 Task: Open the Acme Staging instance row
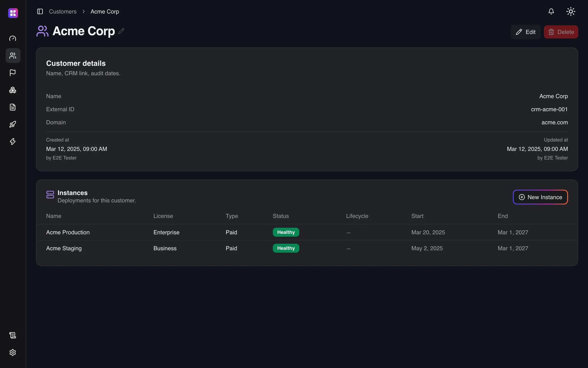(x=307, y=248)
